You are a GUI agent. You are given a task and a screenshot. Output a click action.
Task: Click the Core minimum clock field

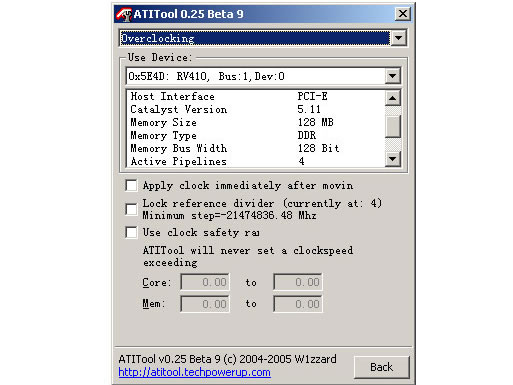205,282
